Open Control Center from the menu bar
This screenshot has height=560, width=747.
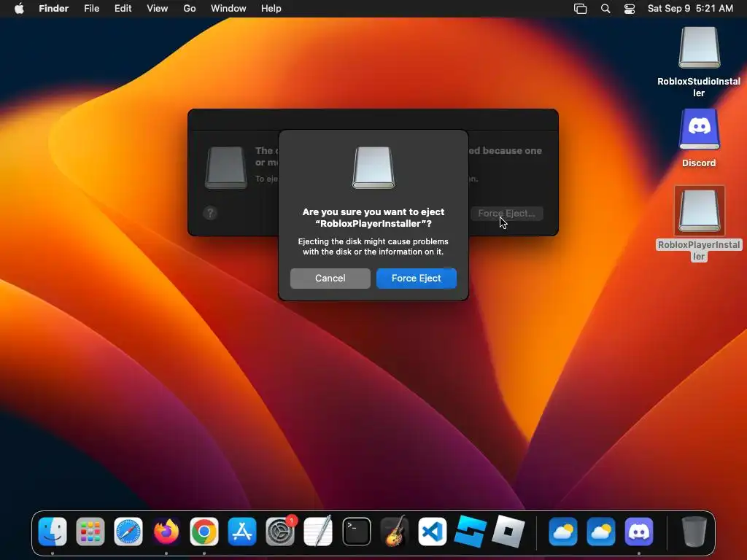coord(630,9)
